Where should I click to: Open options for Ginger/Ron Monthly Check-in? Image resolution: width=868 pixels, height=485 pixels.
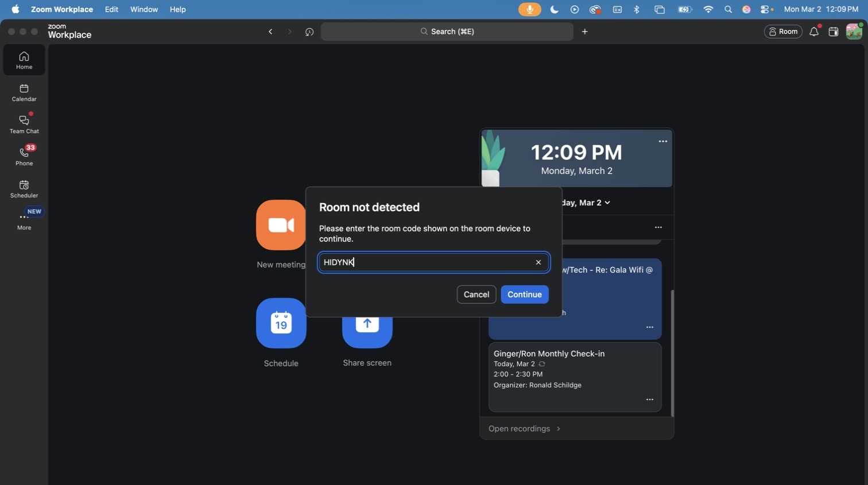[650, 399]
